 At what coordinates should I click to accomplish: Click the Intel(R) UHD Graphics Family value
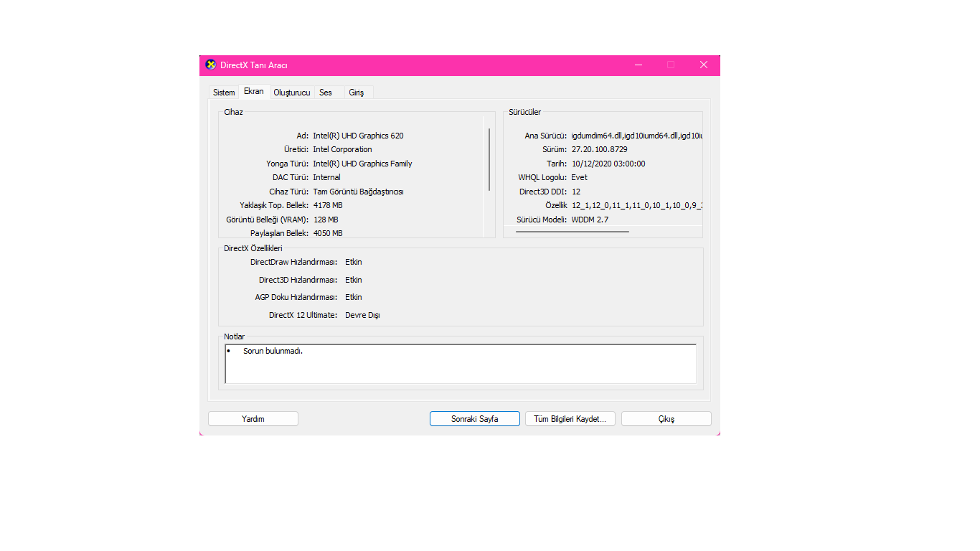pos(362,164)
